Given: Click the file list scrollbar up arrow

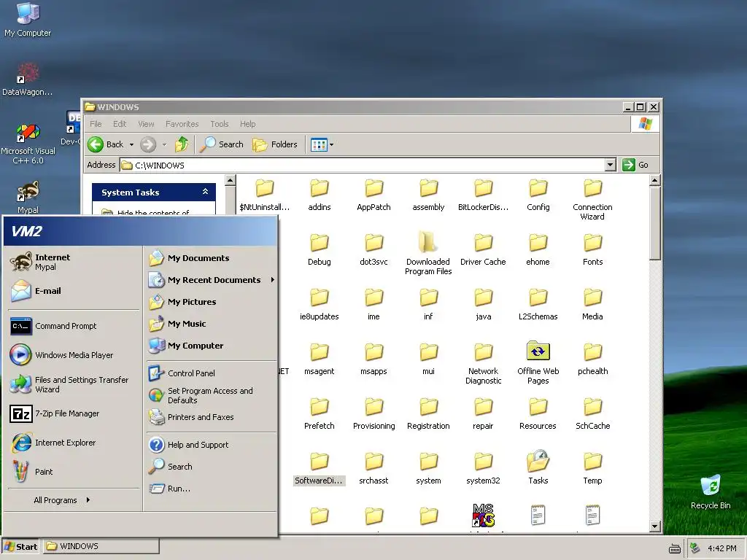Looking at the screenshot, I should [654, 180].
